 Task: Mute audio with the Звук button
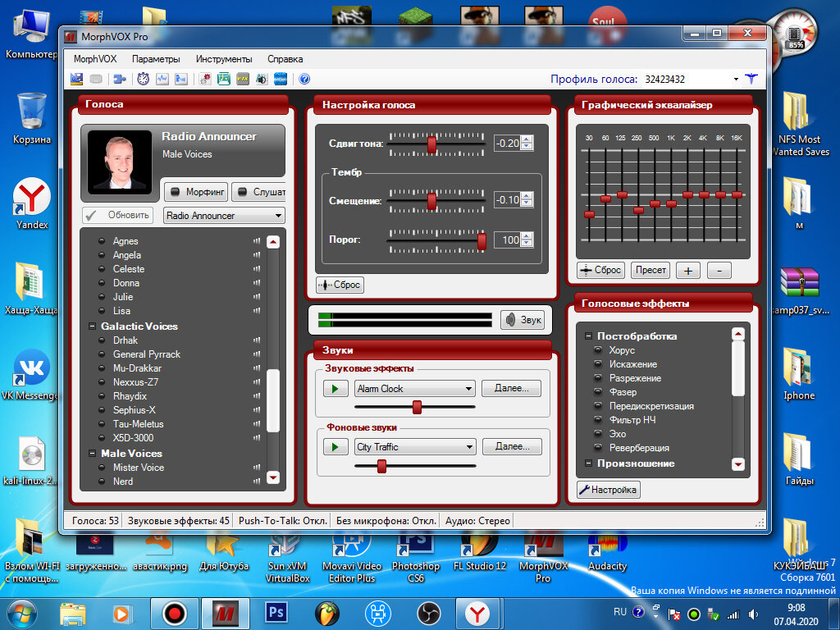pos(523,320)
